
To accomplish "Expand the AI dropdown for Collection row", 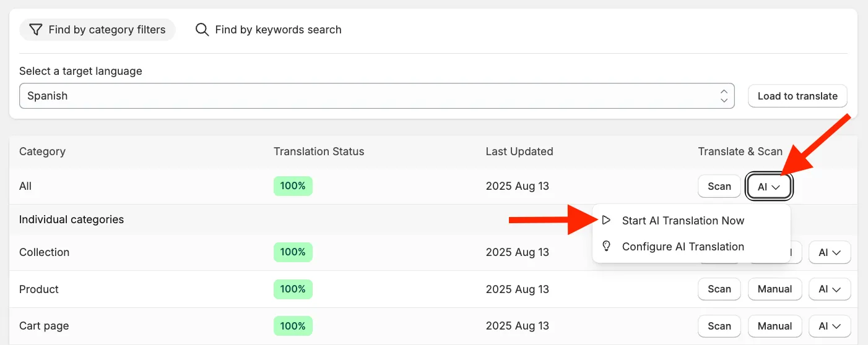I will pyautogui.click(x=830, y=252).
